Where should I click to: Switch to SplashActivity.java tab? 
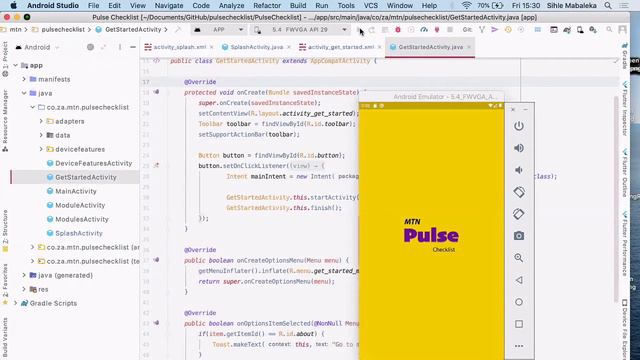point(257,47)
